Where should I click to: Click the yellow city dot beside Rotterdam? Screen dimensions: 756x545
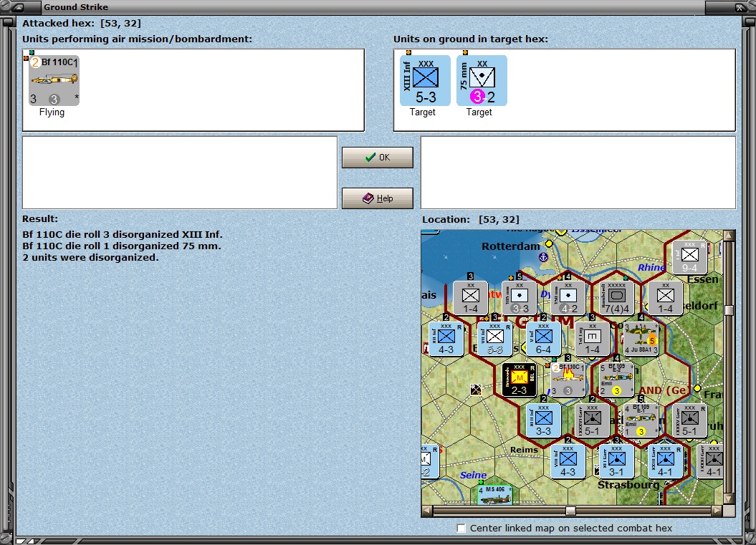[549, 243]
